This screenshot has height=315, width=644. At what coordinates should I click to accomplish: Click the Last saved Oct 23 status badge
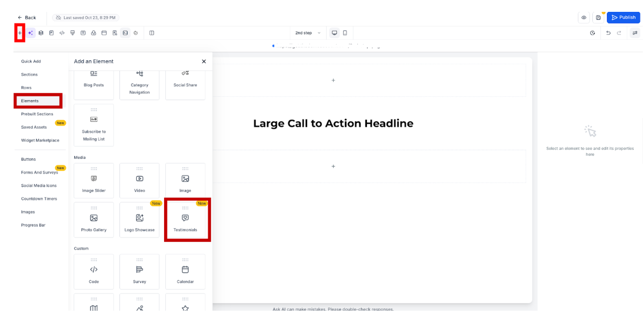(86, 18)
